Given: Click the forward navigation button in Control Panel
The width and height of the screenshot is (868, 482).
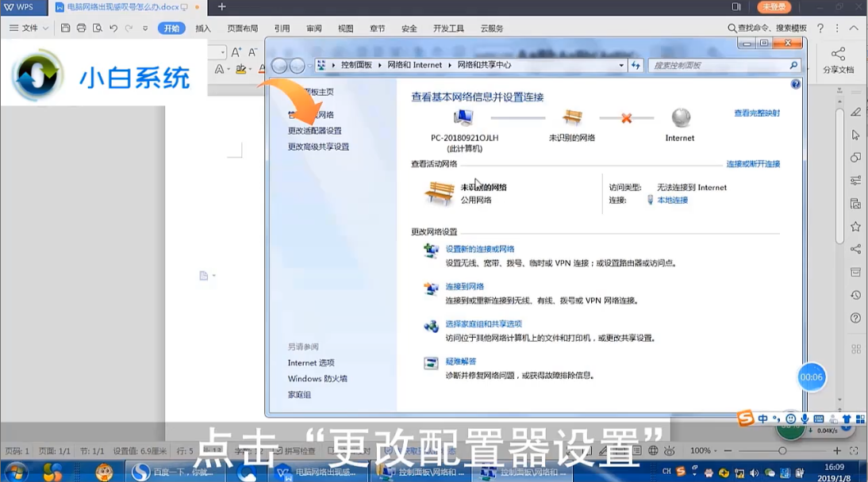Looking at the screenshot, I should pos(298,65).
